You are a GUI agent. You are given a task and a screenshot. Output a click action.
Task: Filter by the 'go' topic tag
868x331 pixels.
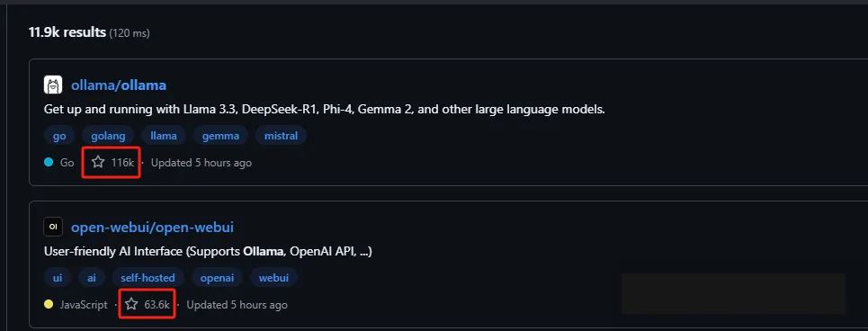(x=59, y=136)
